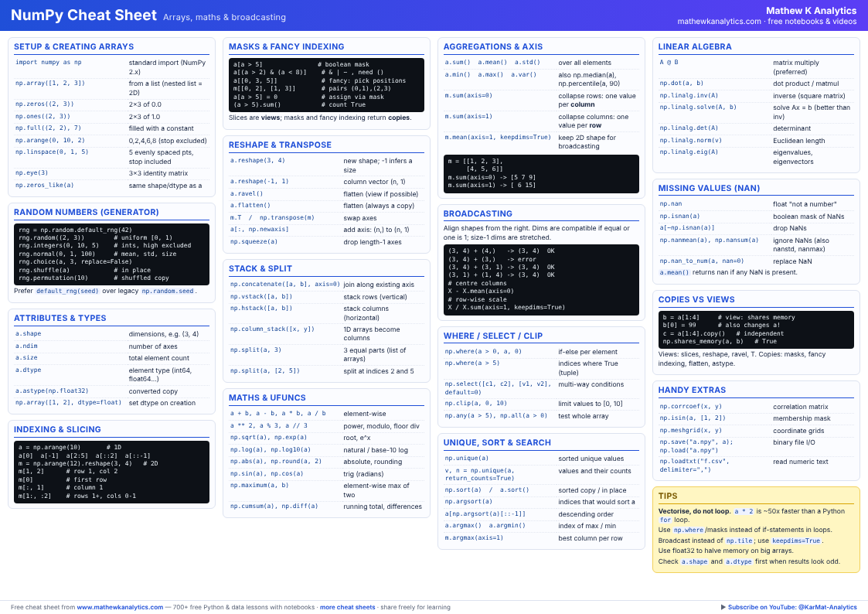Viewport: 868px width, 614px height.
Task: Click the 'NumPy Cheat Sheet' title
Action: click(83, 15)
